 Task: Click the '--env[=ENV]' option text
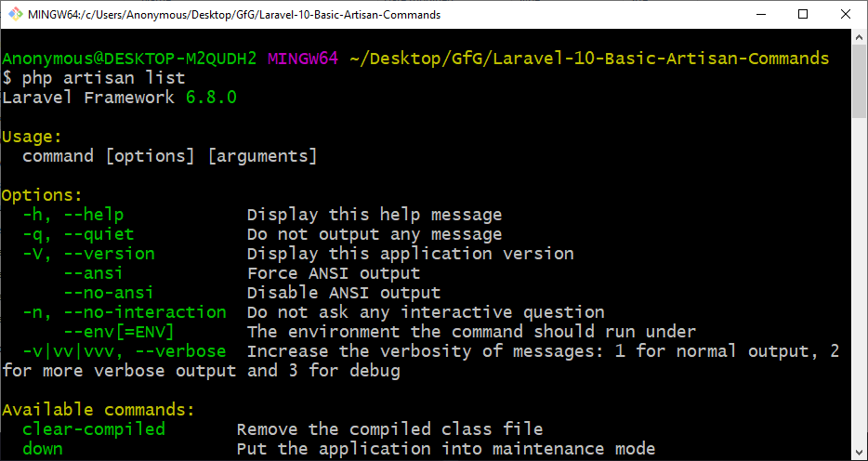pyautogui.click(x=118, y=332)
